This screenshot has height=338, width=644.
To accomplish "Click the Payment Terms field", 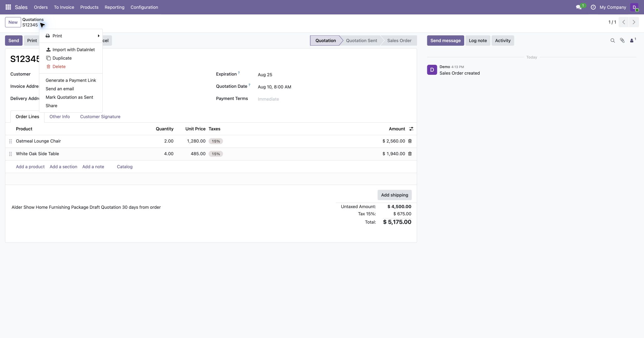I will [334, 99].
